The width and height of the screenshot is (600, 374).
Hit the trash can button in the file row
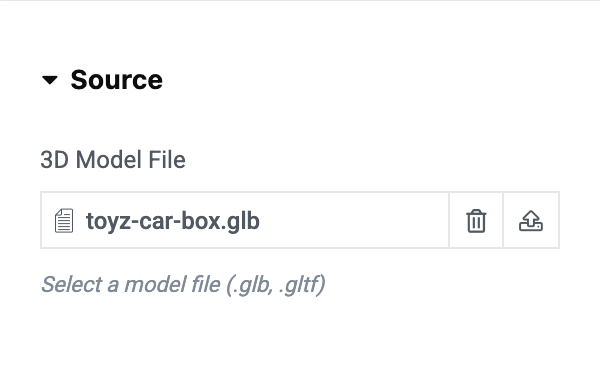tap(476, 220)
